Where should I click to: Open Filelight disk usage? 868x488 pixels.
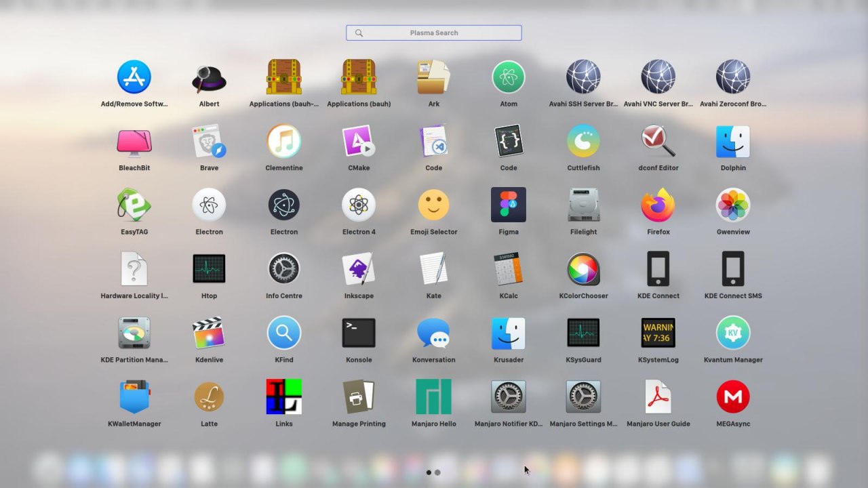[583, 205]
